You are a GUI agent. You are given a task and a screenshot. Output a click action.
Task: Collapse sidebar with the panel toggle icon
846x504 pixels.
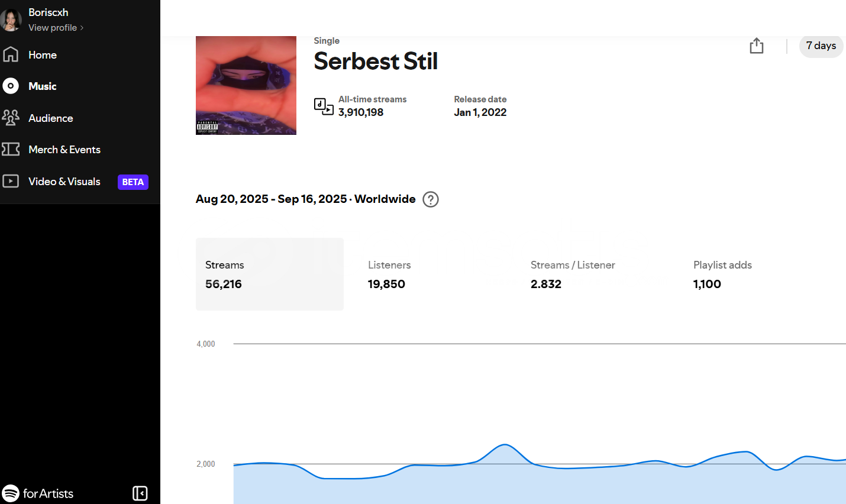tap(140, 493)
